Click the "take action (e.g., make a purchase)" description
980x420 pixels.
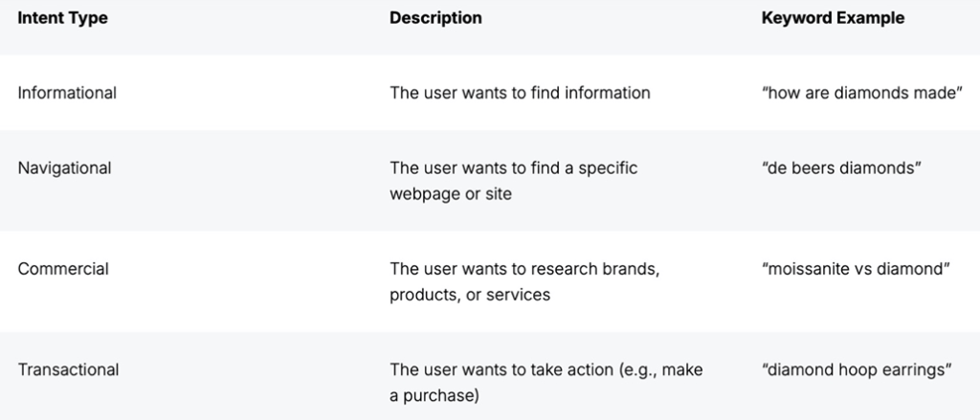[546, 383]
